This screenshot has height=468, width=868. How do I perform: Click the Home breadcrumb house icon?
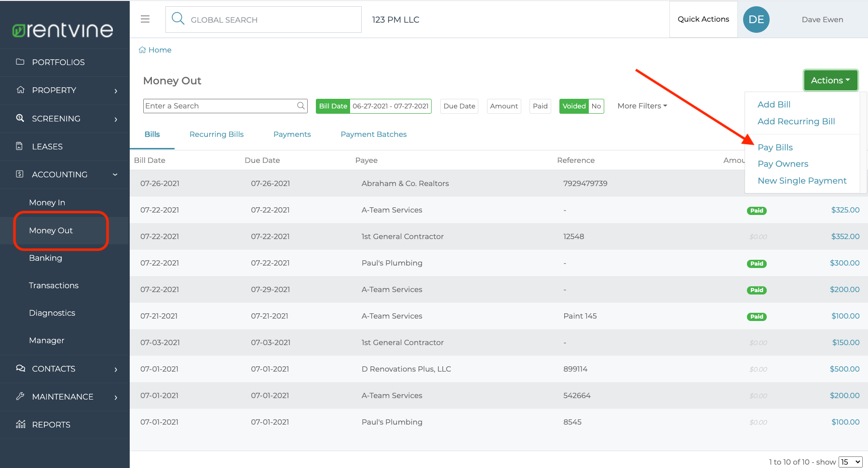click(142, 50)
